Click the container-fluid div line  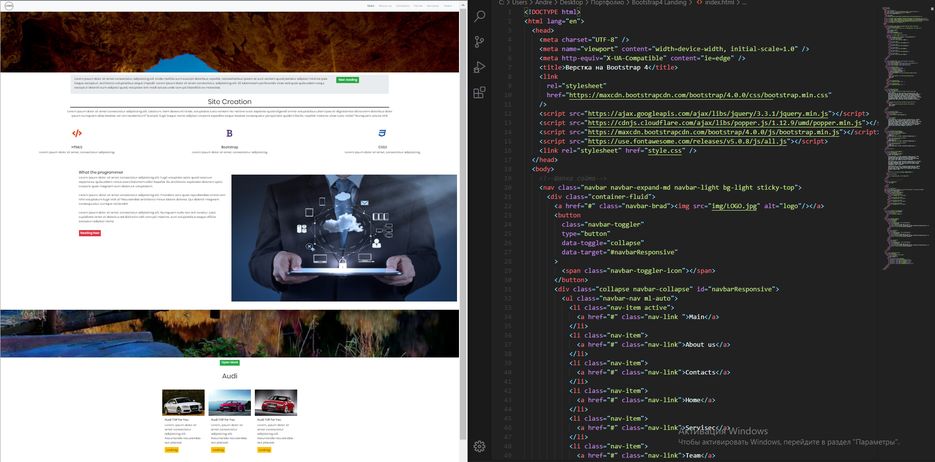tap(601, 196)
